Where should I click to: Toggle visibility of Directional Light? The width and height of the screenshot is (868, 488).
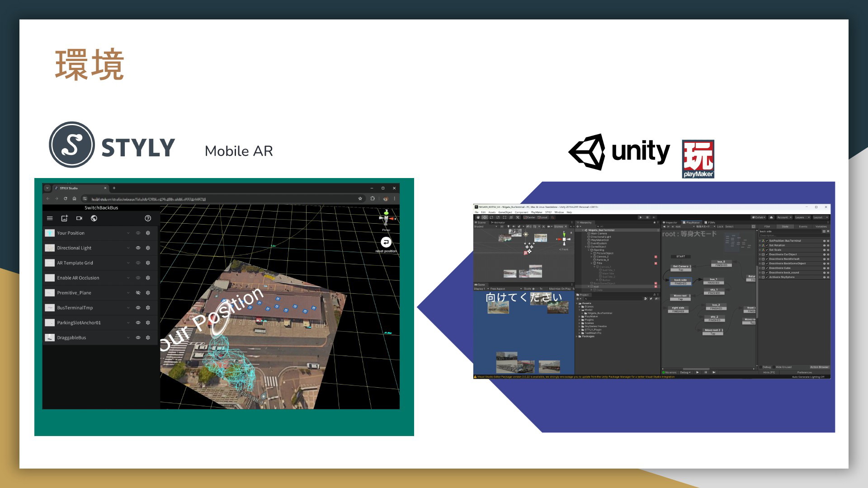138,248
